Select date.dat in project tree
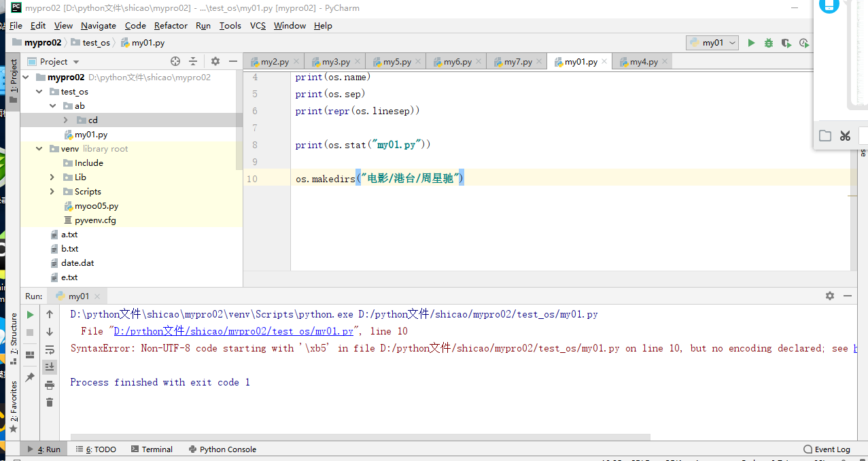The width and height of the screenshot is (868, 461). point(72,263)
